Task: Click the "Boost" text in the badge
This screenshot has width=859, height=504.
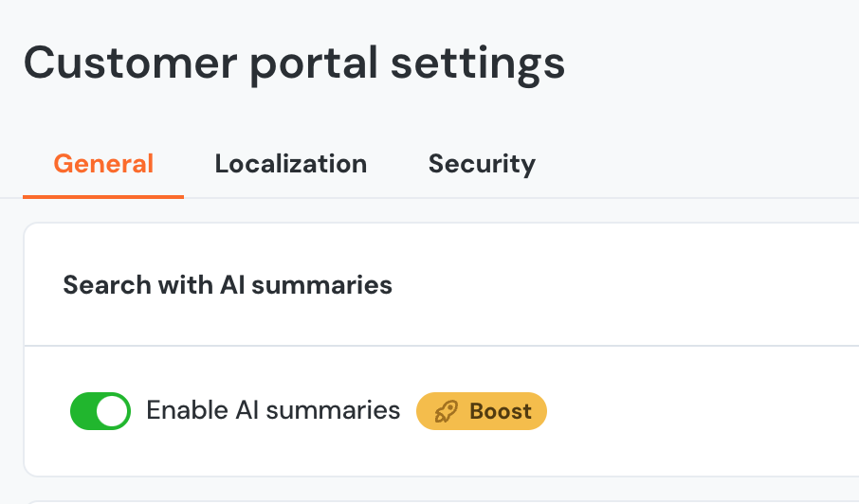Action: click(x=501, y=411)
